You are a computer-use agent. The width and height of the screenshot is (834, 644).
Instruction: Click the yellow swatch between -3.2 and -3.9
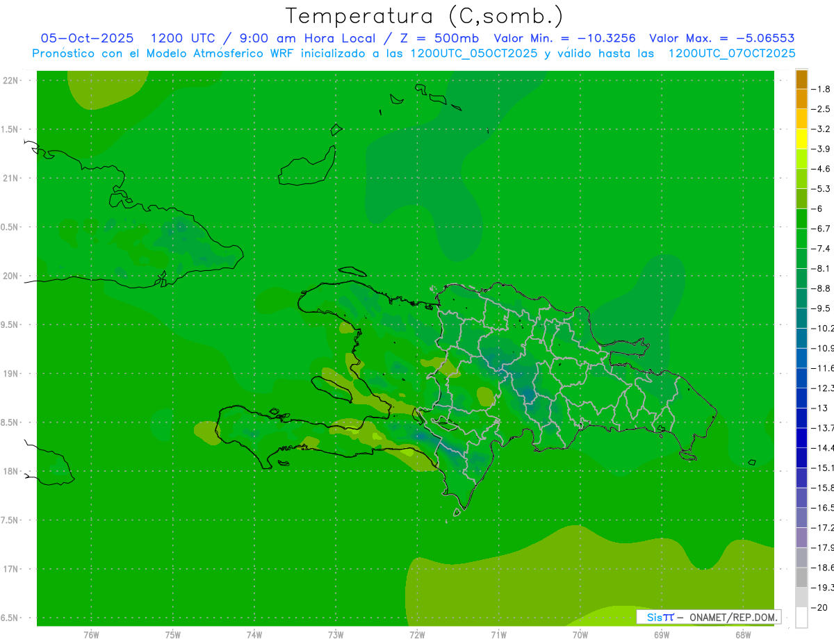[801, 139]
